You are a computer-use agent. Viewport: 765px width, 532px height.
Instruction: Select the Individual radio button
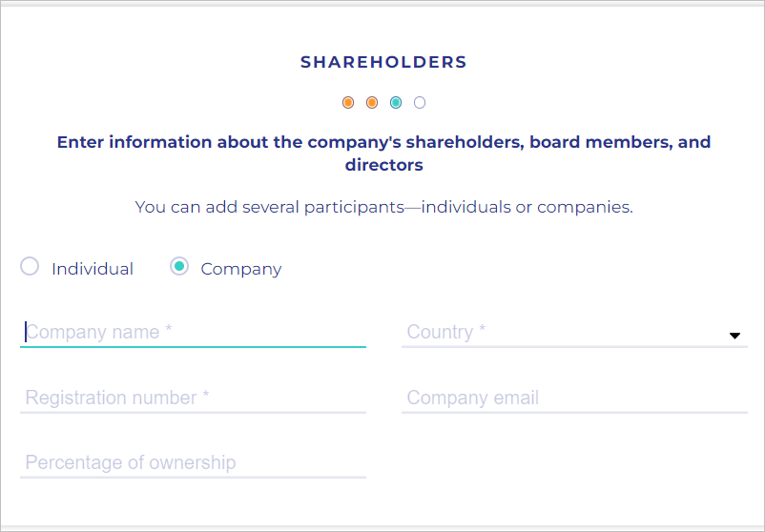(30, 267)
